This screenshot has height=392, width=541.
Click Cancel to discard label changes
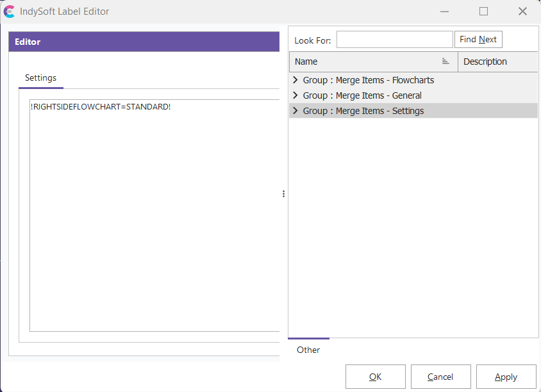440,377
